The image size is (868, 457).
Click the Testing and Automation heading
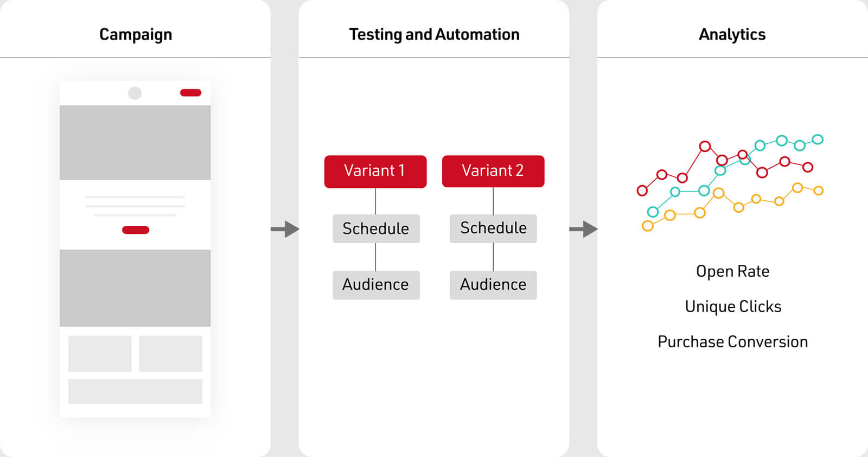[434, 35]
